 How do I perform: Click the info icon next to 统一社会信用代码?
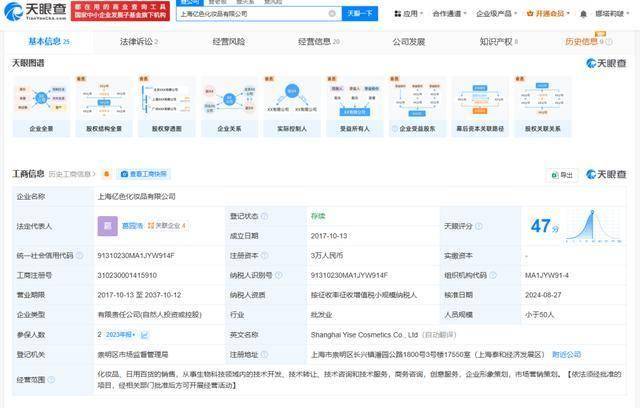tap(80, 255)
